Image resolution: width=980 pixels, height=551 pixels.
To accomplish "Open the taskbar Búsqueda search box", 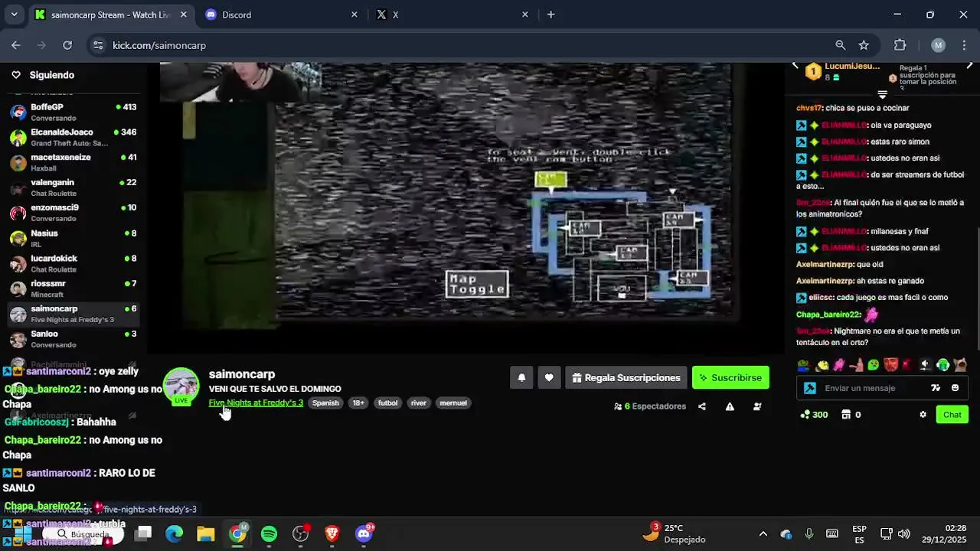I will 83,533.
